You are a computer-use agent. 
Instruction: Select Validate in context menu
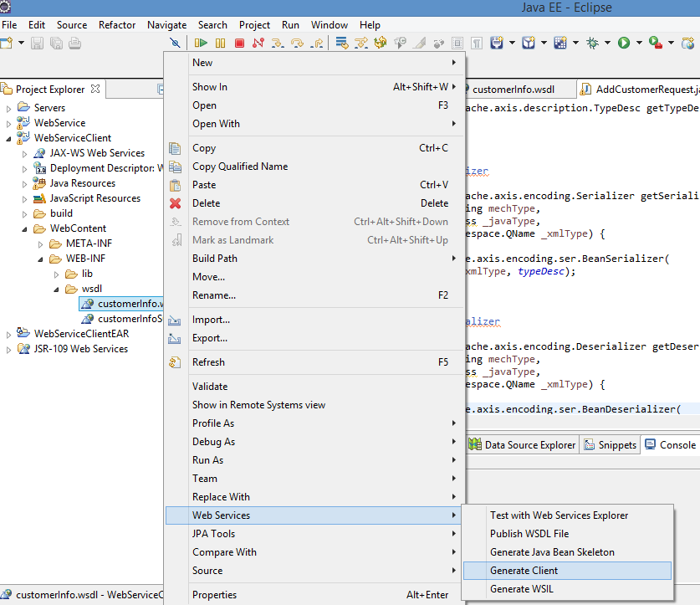(314, 386)
